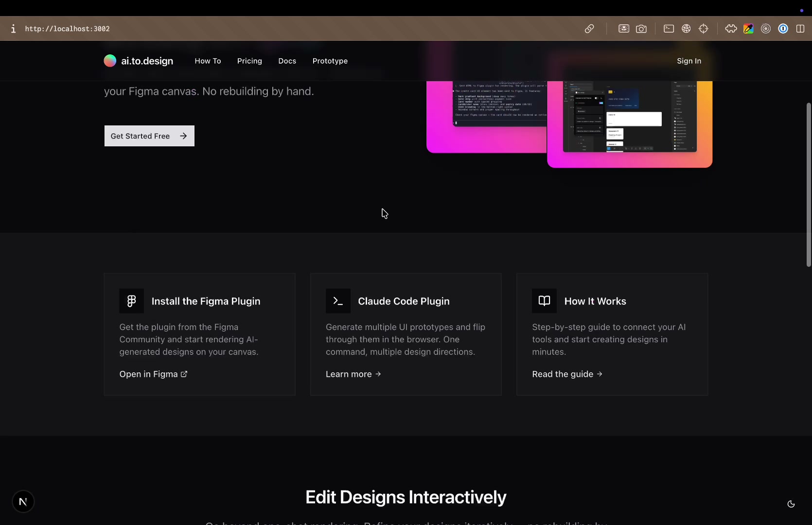
Task: Open the Docs nav item
Action: [287, 61]
